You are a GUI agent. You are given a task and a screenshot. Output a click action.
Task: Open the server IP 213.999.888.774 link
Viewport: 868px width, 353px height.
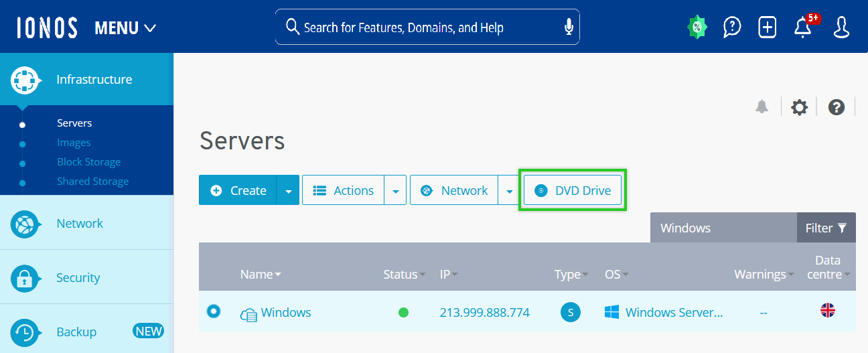coord(484,313)
